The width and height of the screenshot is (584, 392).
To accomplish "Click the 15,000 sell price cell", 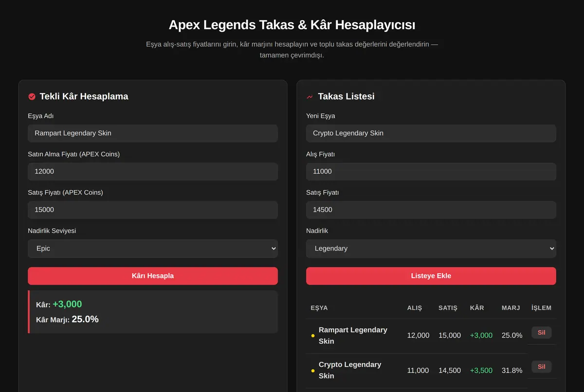I will pos(450,336).
